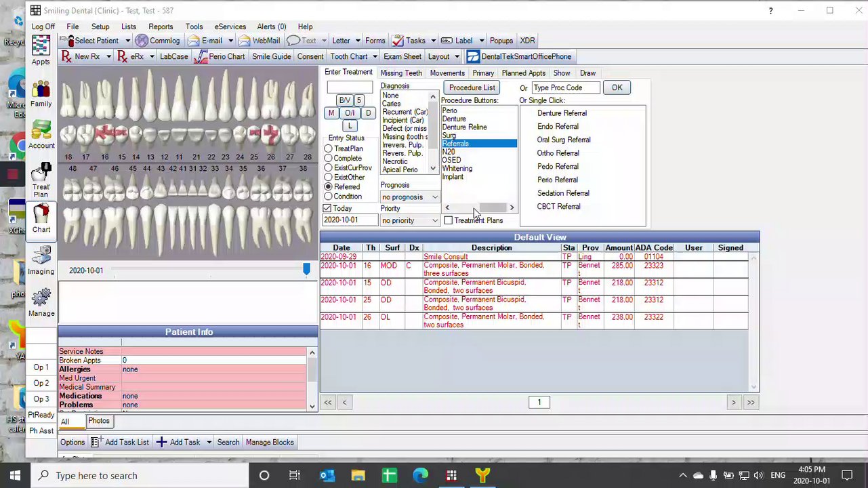Open Outlook from the taskbar

327,475
